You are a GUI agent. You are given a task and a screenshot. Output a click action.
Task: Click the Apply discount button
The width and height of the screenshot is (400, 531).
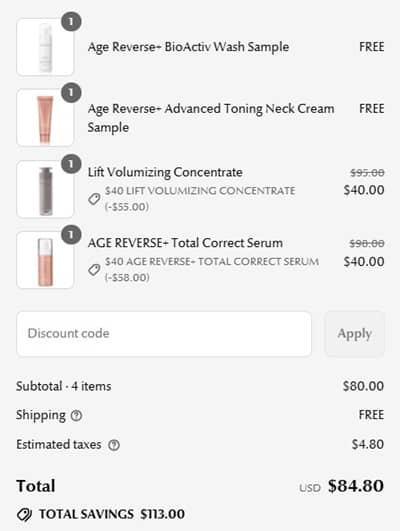pyautogui.click(x=355, y=334)
